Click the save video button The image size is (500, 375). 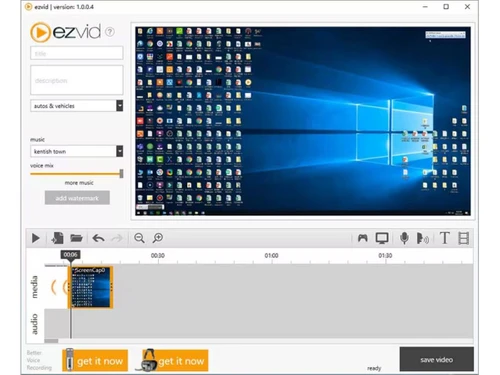pyautogui.click(x=437, y=359)
